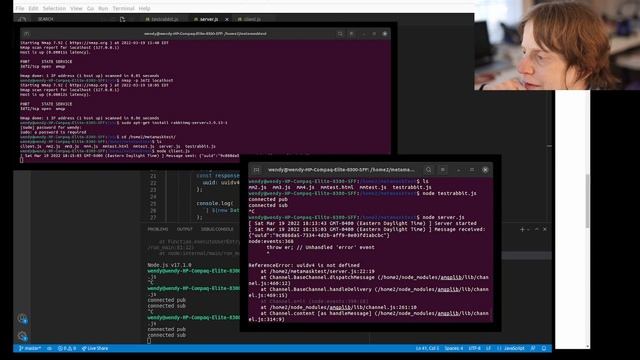Screen dimensions: 640x360
Task: Click new tab icon in back terminal window
Action: (27, 34)
